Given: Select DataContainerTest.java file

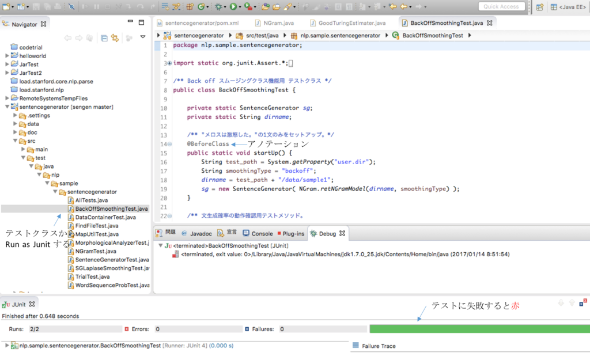Looking at the screenshot, I should pyautogui.click(x=105, y=217).
